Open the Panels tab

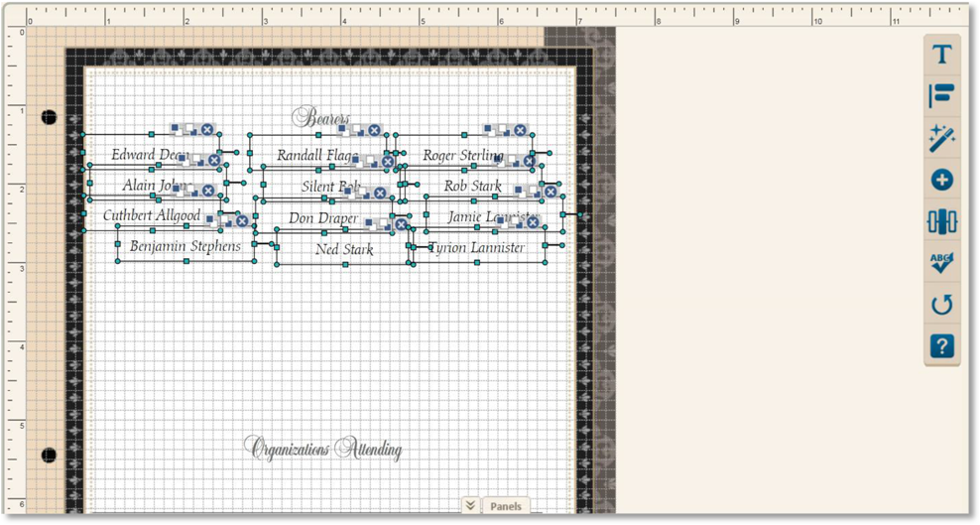(x=507, y=506)
